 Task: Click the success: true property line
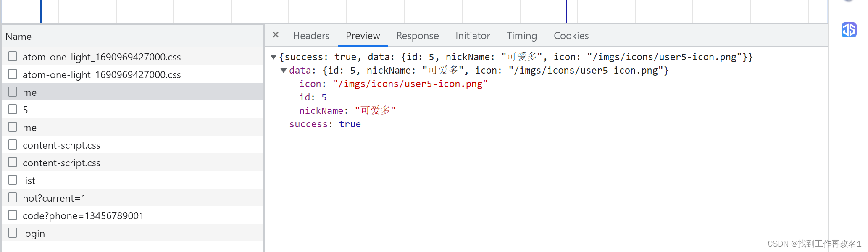(x=325, y=124)
